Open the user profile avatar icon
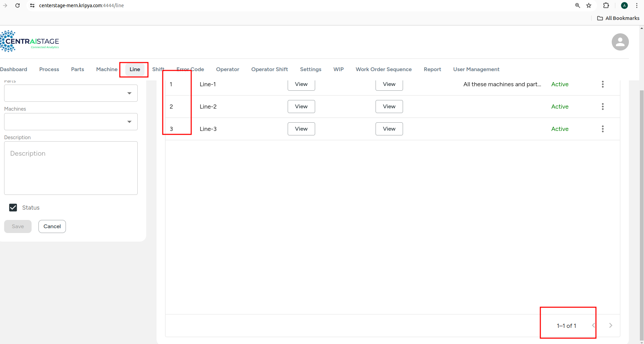The height and width of the screenshot is (344, 644). [x=620, y=42]
